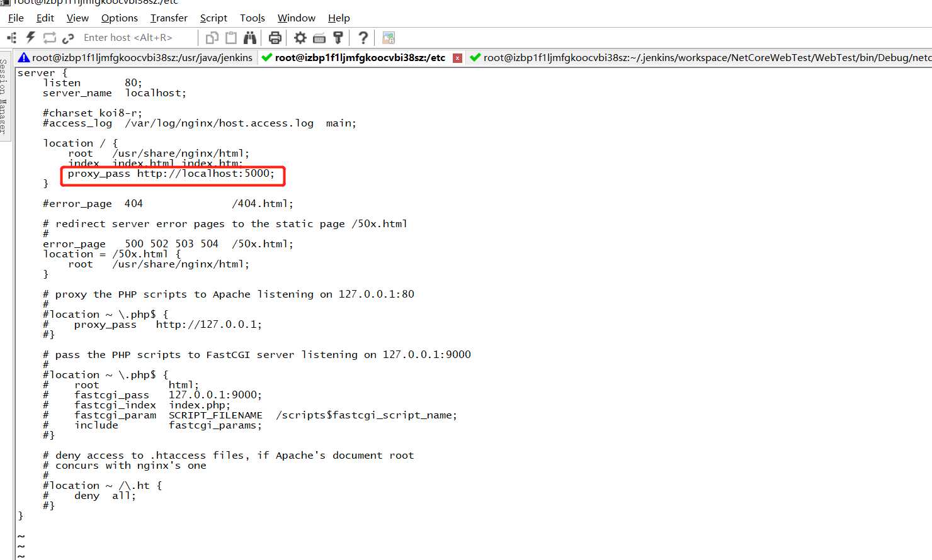Click the '#location ~ /\.ht {' line
932x560 pixels.
click(103, 486)
